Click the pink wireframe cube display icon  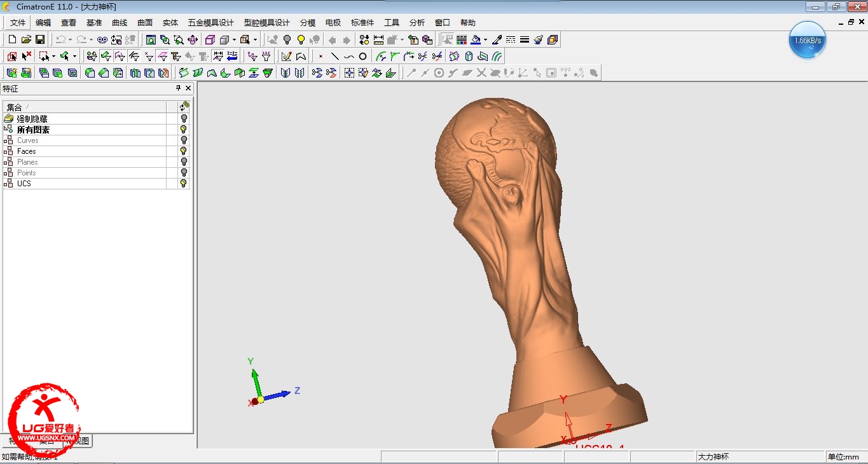pos(210,39)
